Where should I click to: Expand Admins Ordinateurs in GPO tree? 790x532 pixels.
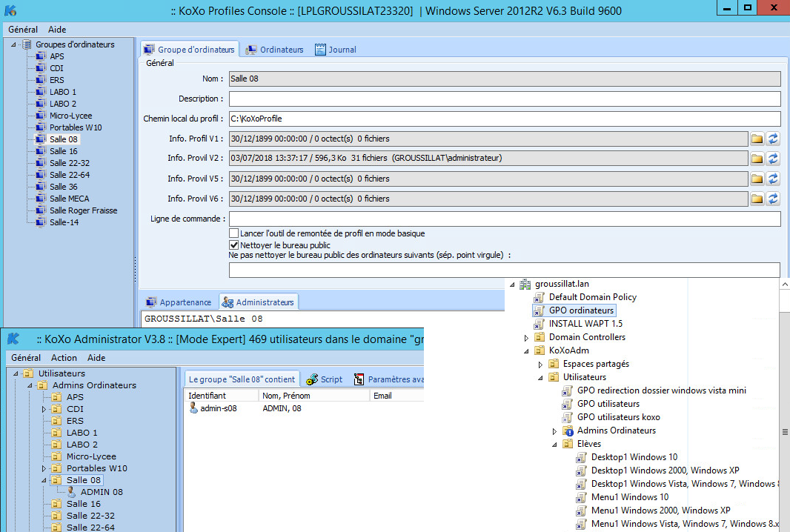[554, 431]
